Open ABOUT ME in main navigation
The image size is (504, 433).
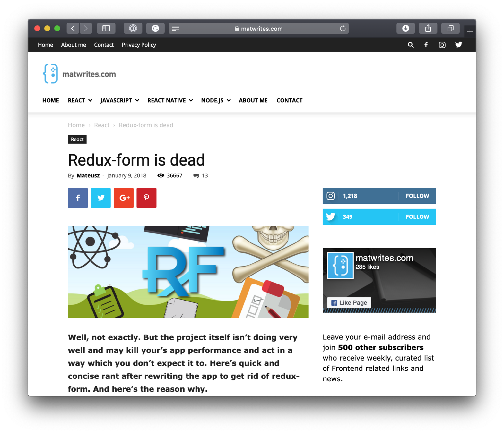click(253, 101)
